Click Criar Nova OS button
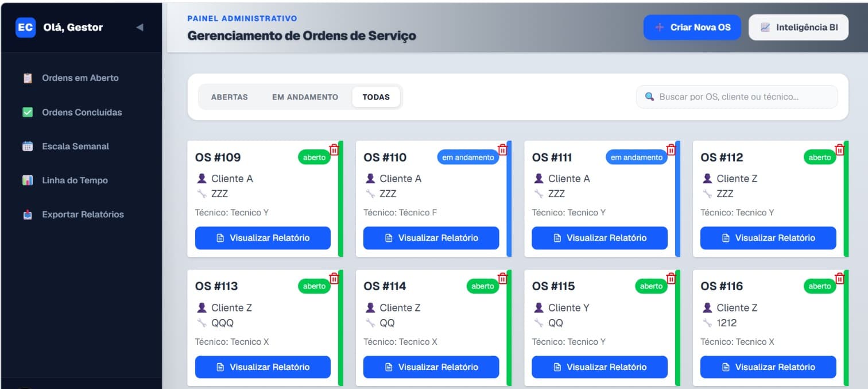The width and height of the screenshot is (868, 389). point(692,27)
